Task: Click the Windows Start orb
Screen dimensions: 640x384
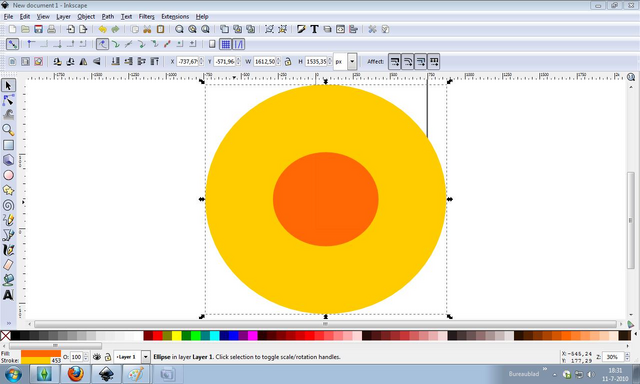Action: click(x=14, y=374)
